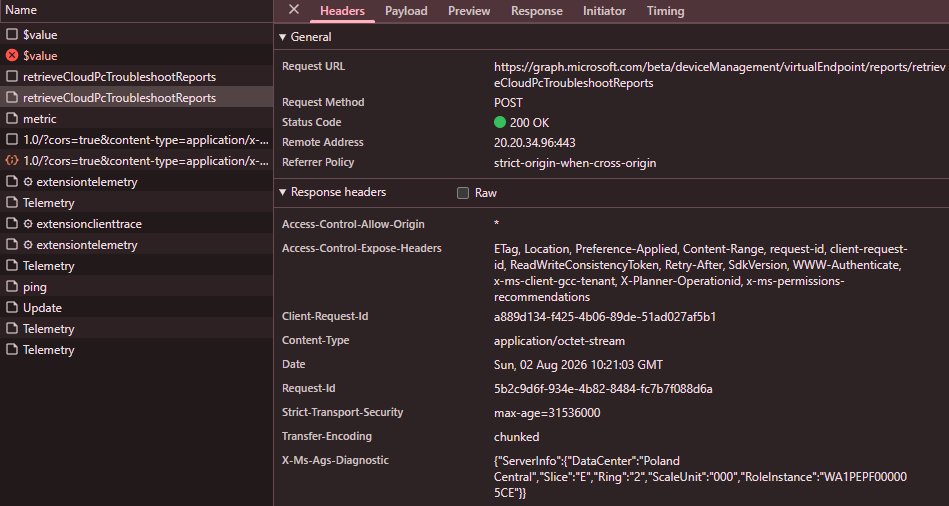This screenshot has height=506, width=949.
Task: Collapse the Response headers section
Action: tap(282, 192)
